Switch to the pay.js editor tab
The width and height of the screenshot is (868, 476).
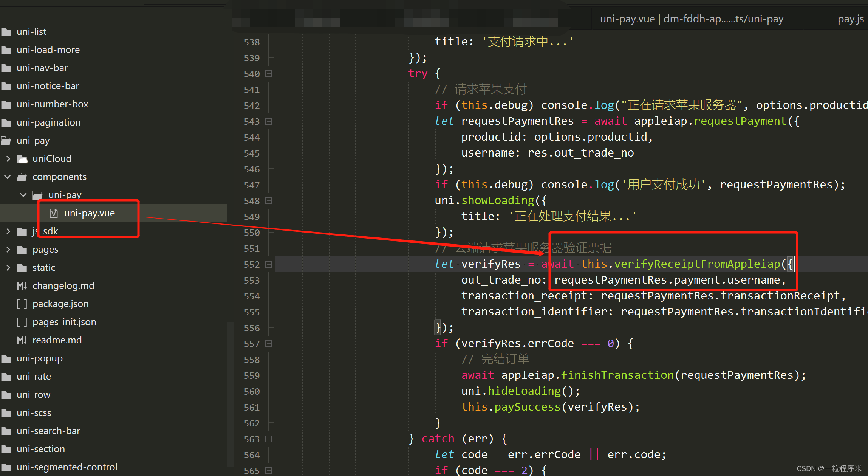(x=851, y=19)
